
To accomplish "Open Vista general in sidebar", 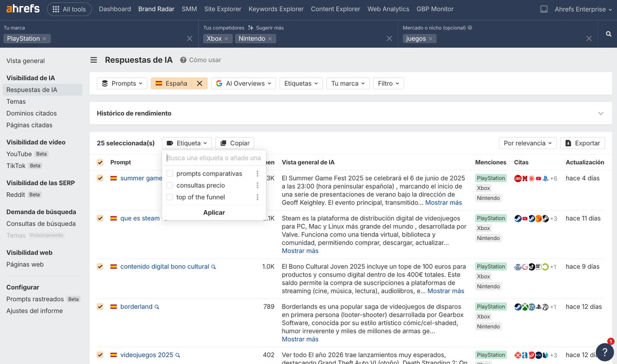I will [x=26, y=61].
